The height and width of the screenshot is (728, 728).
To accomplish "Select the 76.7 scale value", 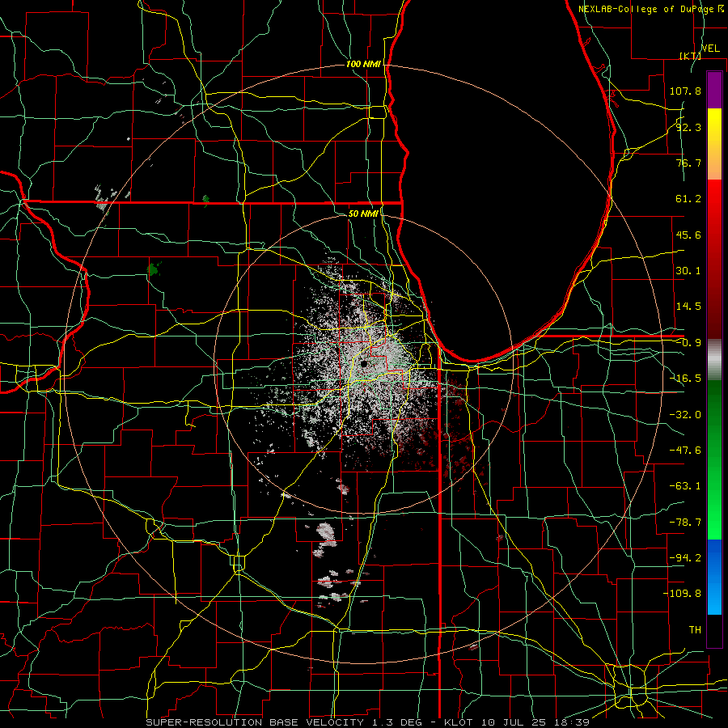I will 688,163.
